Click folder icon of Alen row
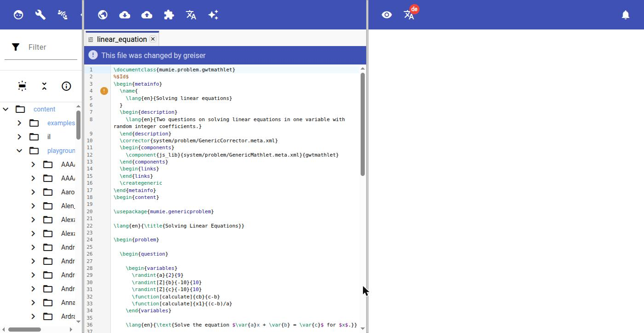 click(48, 206)
